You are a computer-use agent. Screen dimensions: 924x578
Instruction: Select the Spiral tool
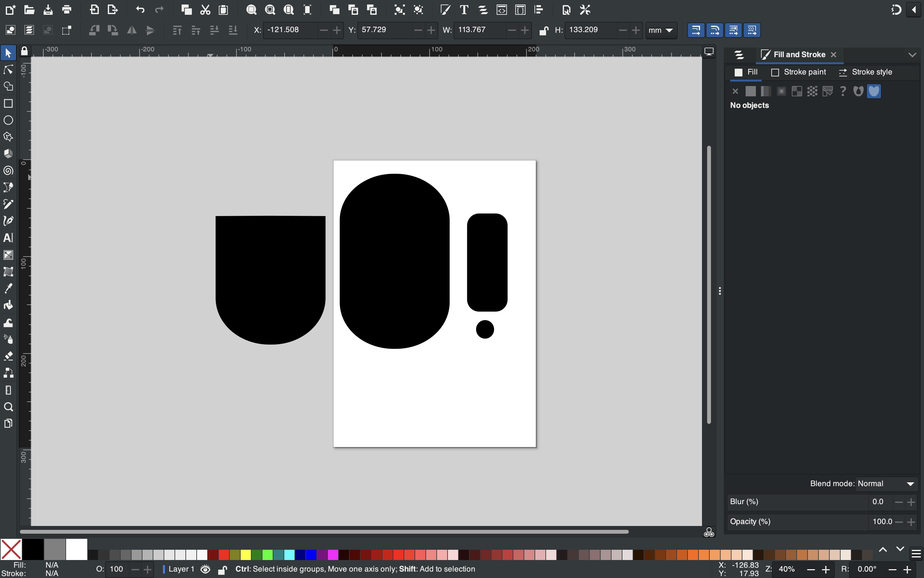click(8, 171)
